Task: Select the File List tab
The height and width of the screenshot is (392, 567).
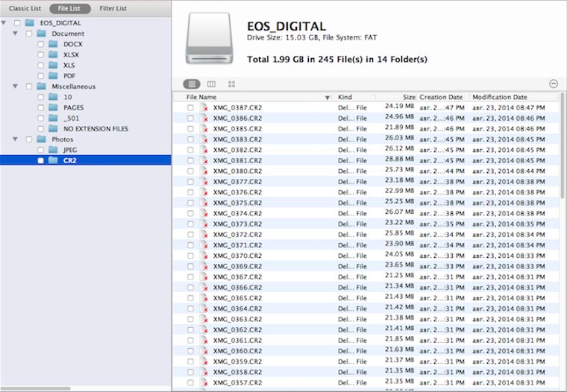Action: (69, 8)
